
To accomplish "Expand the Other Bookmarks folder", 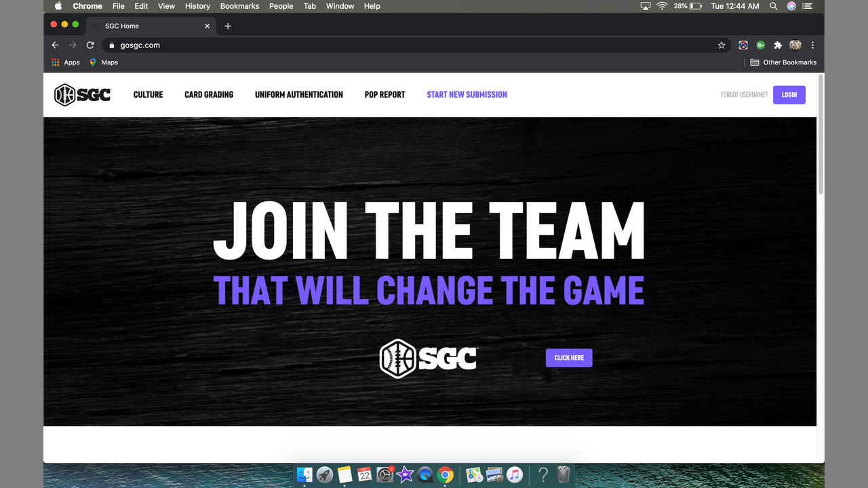I will click(x=783, y=62).
